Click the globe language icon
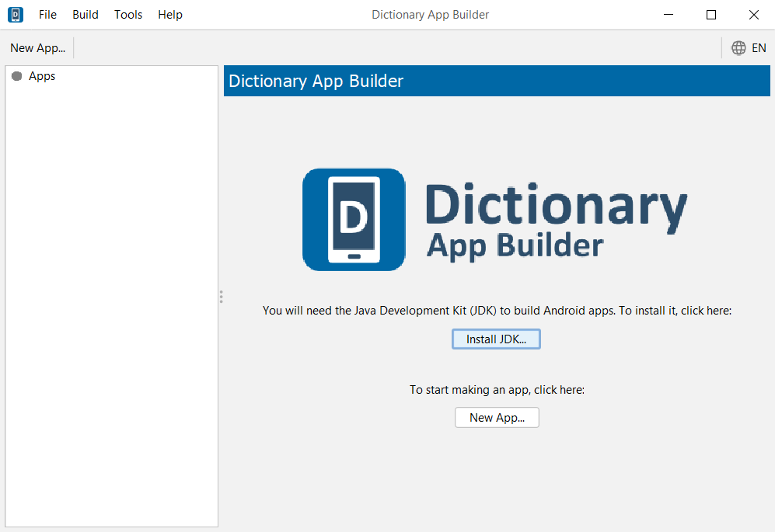The width and height of the screenshot is (775, 532). [x=738, y=48]
